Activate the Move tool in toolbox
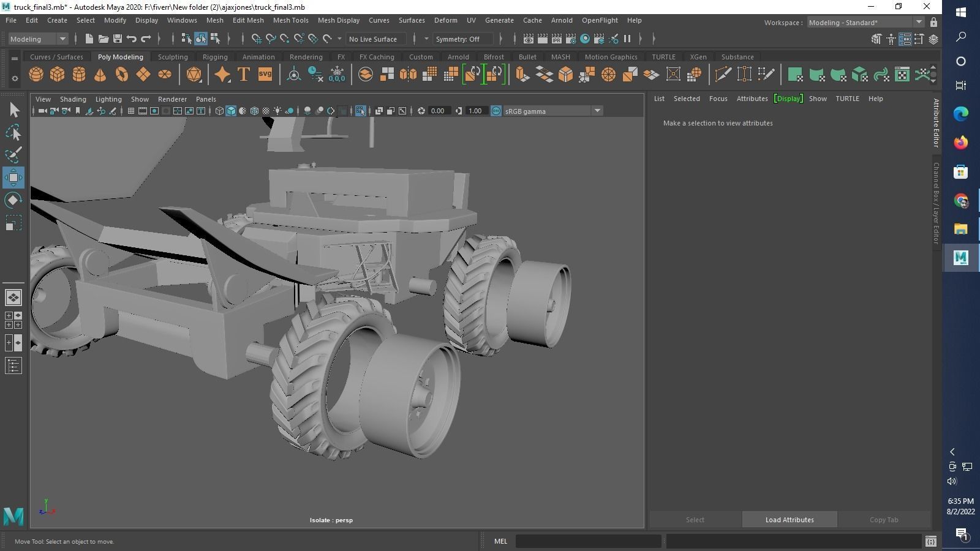 point(13,178)
